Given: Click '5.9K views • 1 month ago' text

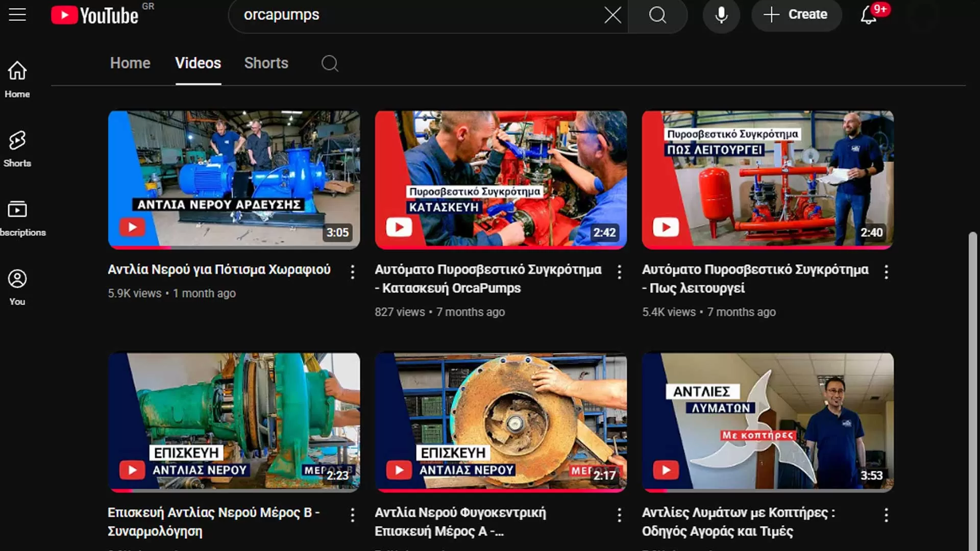Looking at the screenshot, I should pyautogui.click(x=171, y=293).
